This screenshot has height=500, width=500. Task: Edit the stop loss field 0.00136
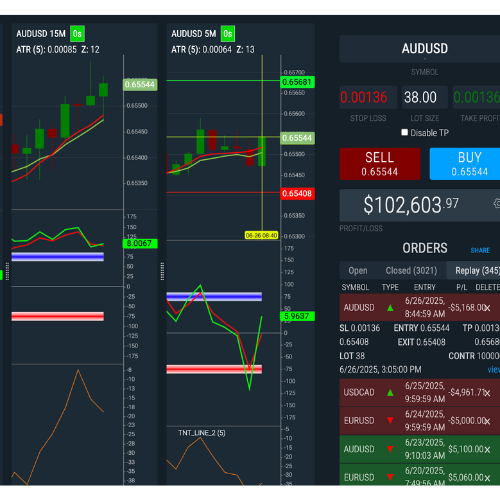368,97
